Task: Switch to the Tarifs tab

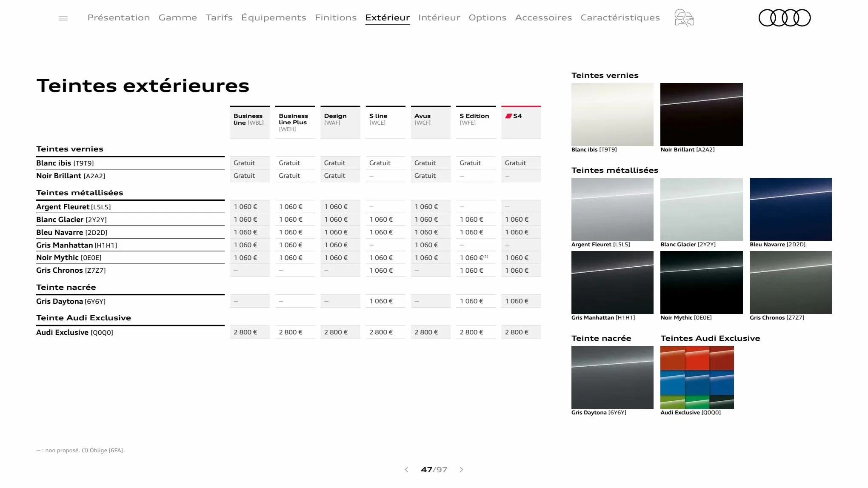Action: pyautogui.click(x=219, y=17)
